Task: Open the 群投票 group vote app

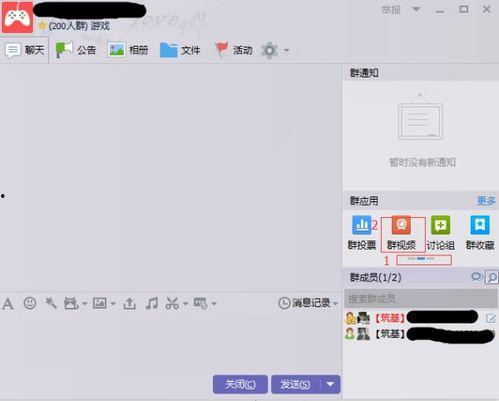Action: click(x=362, y=232)
